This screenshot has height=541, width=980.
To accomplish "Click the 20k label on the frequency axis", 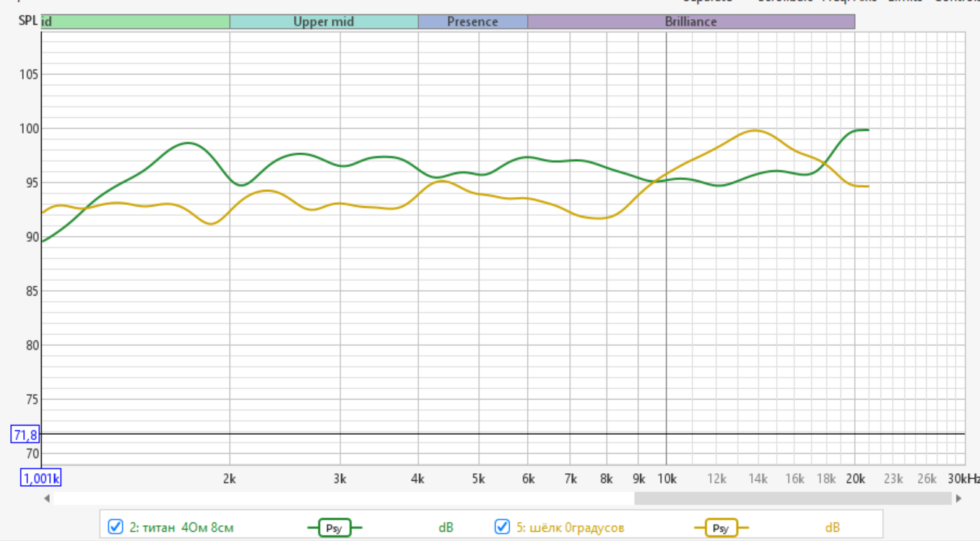I will [x=855, y=478].
